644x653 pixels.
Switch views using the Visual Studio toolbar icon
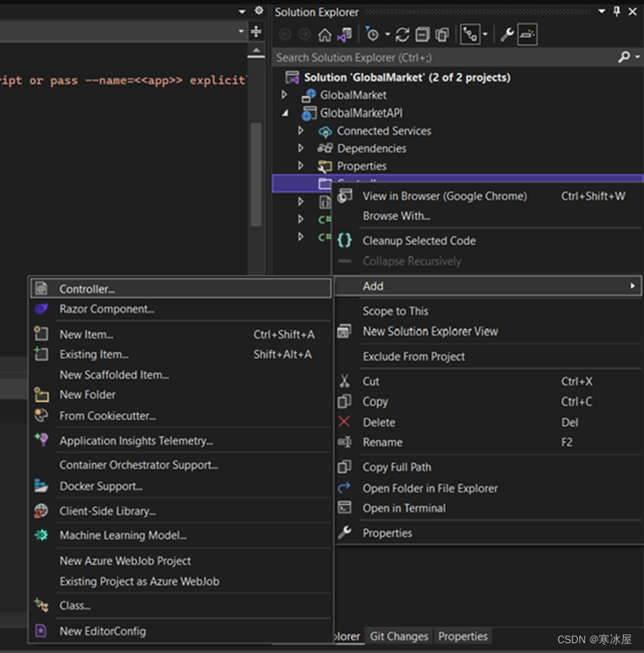[x=345, y=34]
